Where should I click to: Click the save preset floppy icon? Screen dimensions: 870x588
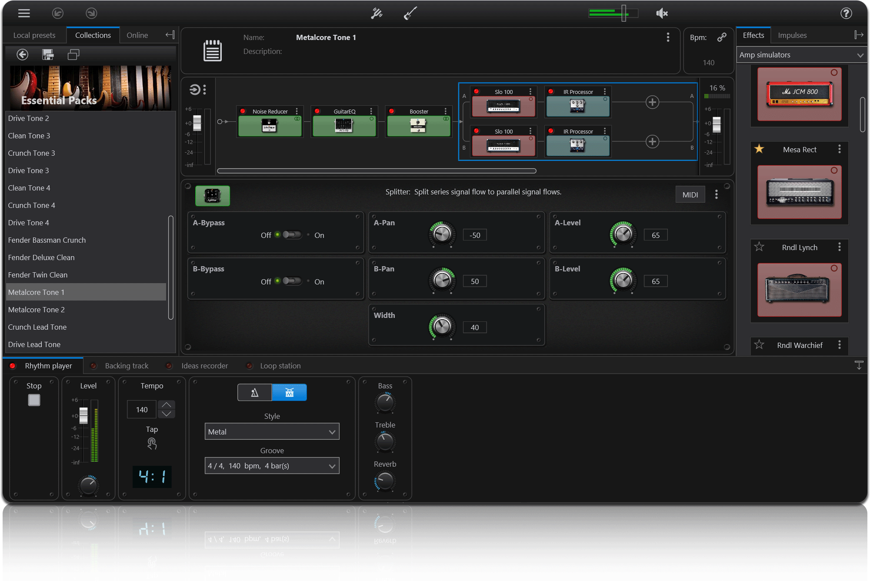click(48, 54)
